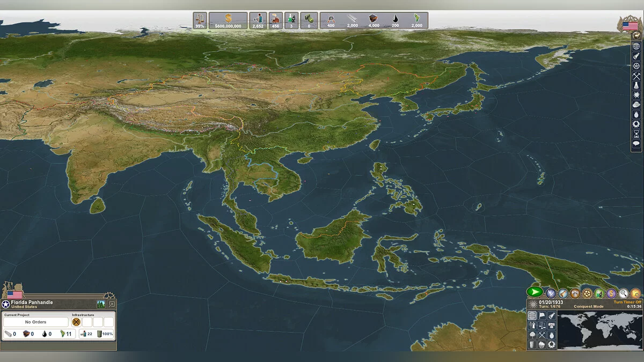This screenshot has height=362, width=644.
Task: Toggle the flag map overlay
Action: tap(542, 316)
